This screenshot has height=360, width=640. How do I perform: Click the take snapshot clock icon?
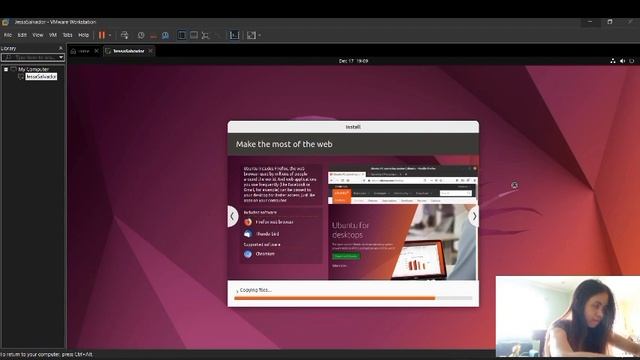click(x=141, y=36)
